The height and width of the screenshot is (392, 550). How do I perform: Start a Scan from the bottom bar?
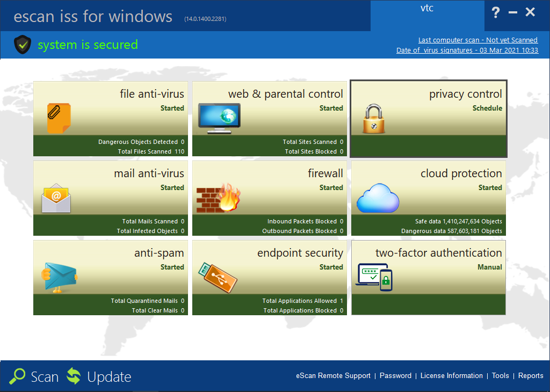[x=34, y=376]
